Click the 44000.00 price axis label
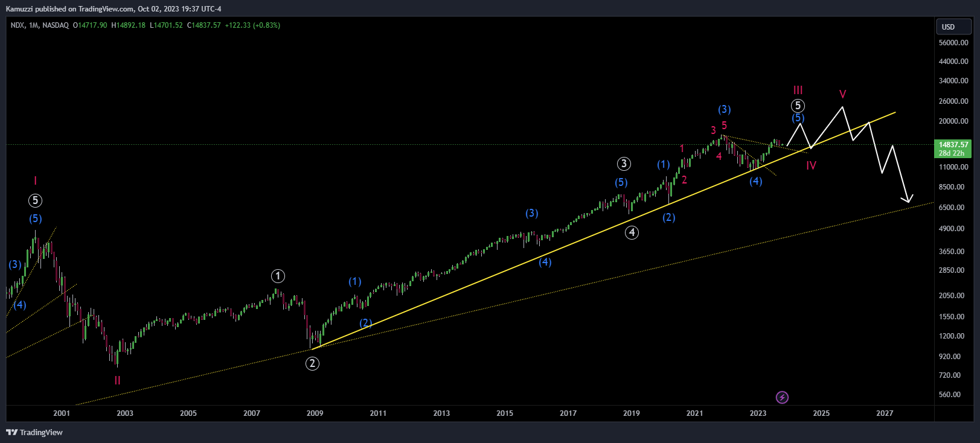Image resolution: width=980 pixels, height=443 pixels. (x=953, y=62)
